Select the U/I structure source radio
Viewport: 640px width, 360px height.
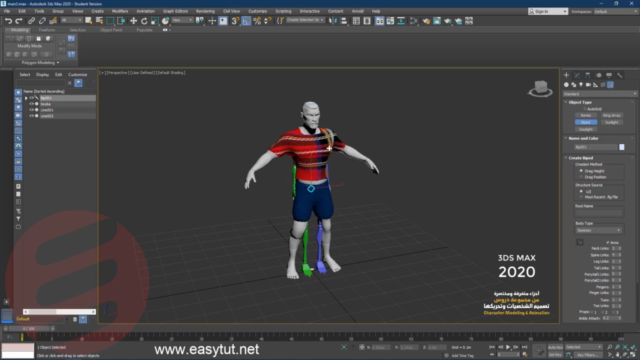pyautogui.click(x=581, y=191)
